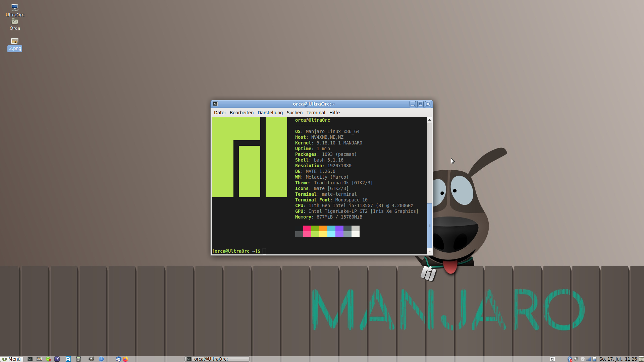Click the 'Memory: 677MiB / 15780MiB' line
This screenshot has width=644, height=362.
[328, 217]
